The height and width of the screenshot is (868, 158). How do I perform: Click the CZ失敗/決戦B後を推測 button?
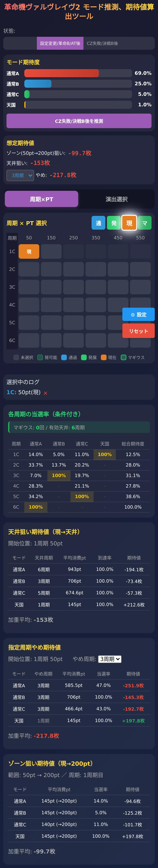coord(79,121)
